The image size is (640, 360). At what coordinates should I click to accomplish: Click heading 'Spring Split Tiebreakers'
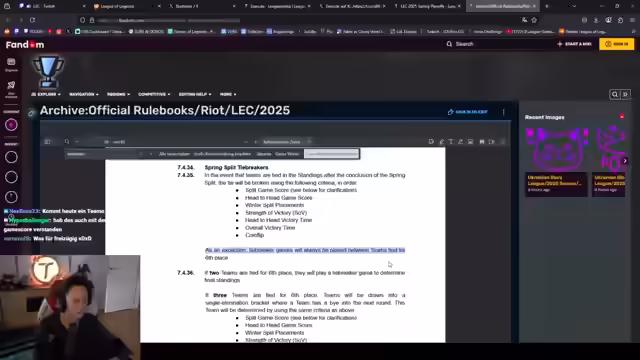pyautogui.click(x=236, y=167)
